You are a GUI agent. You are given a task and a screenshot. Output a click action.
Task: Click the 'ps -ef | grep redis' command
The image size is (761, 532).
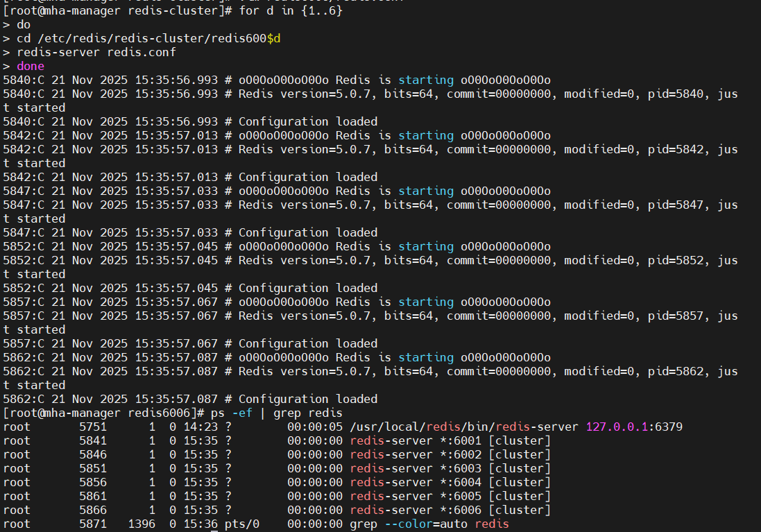(277, 413)
